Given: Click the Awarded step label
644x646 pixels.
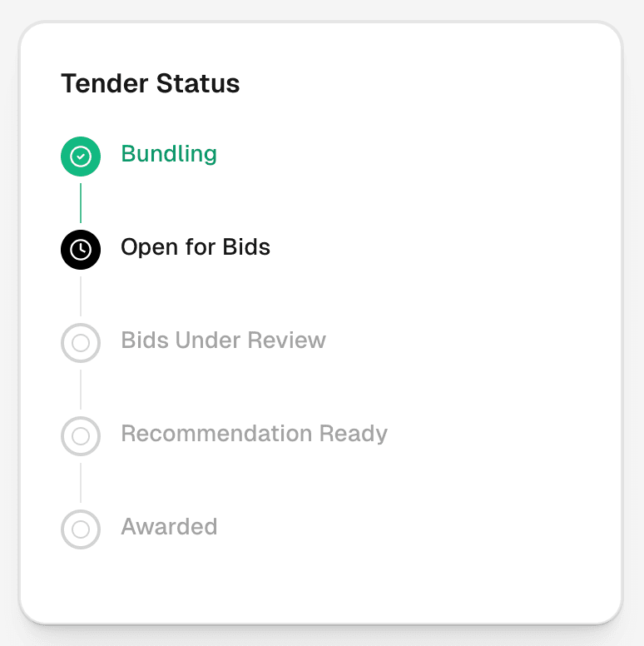Looking at the screenshot, I should (169, 527).
